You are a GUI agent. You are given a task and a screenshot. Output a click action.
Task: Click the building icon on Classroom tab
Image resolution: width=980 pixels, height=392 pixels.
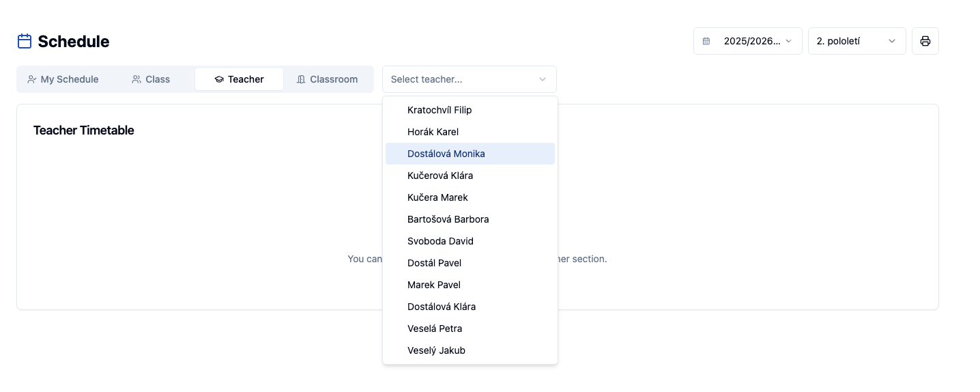301,79
